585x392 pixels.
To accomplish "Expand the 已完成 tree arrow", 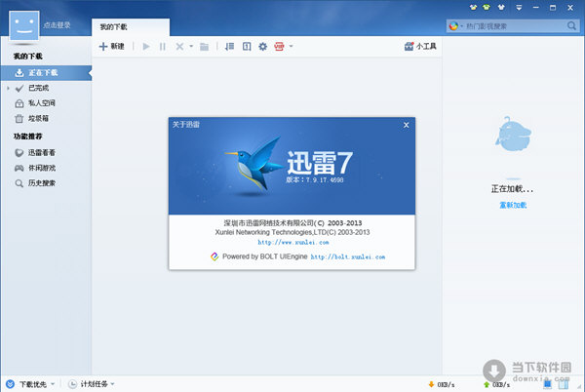I will (8, 88).
